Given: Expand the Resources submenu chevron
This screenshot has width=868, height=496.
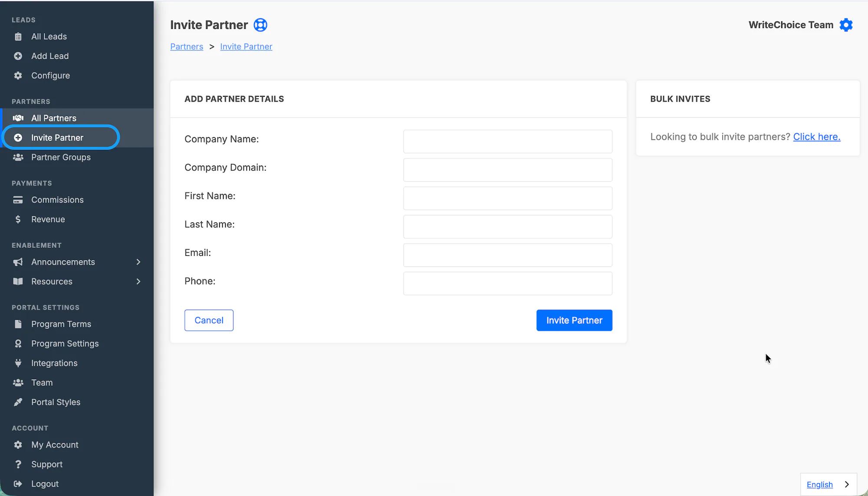Looking at the screenshot, I should point(138,281).
